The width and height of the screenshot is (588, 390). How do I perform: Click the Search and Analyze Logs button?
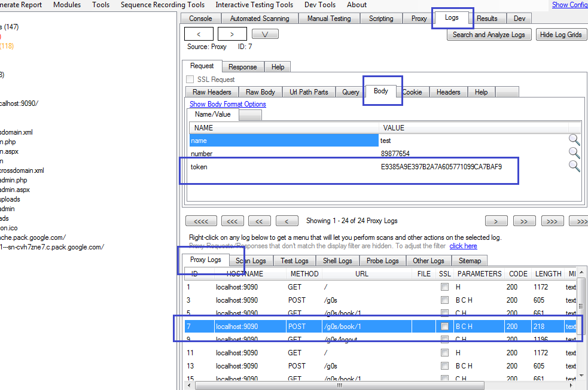point(489,34)
